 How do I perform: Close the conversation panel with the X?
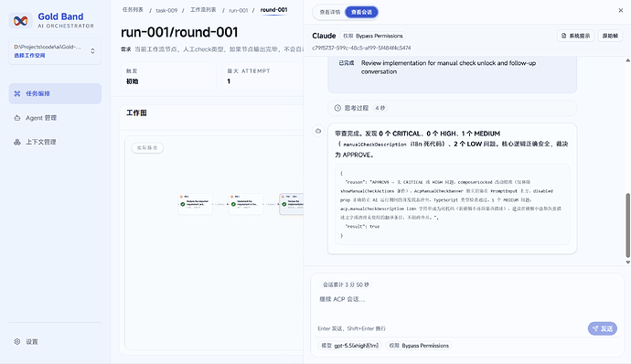click(x=621, y=10)
